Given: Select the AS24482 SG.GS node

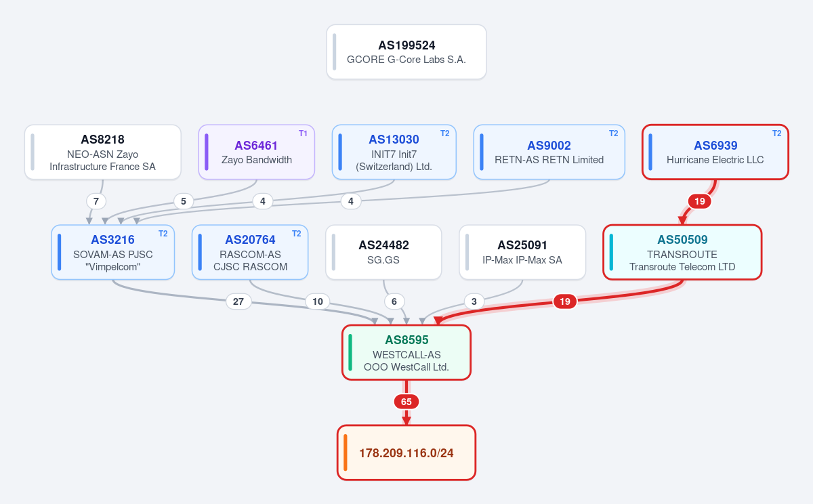Looking at the screenshot, I should tap(383, 252).
